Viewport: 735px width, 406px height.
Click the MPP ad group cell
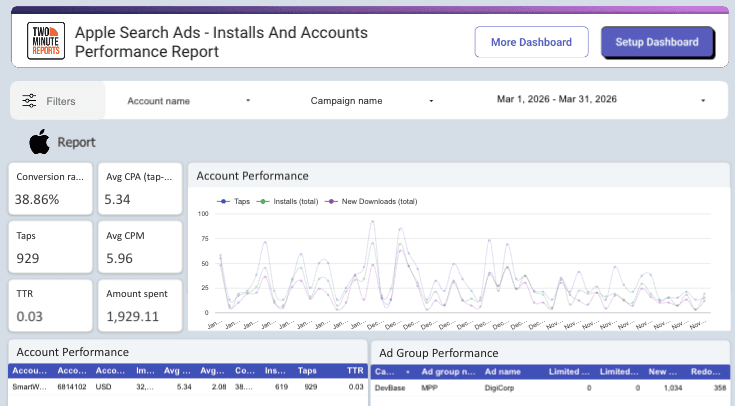click(429, 388)
